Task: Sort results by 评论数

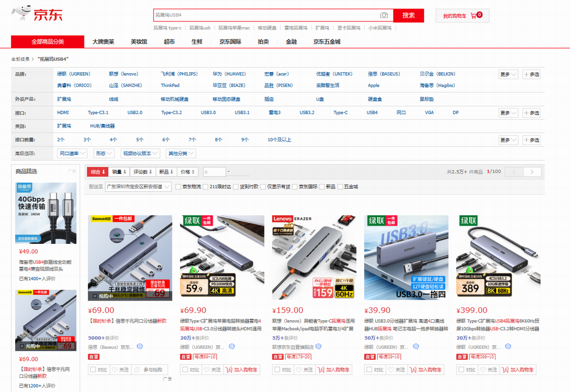Action: pos(142,172)
